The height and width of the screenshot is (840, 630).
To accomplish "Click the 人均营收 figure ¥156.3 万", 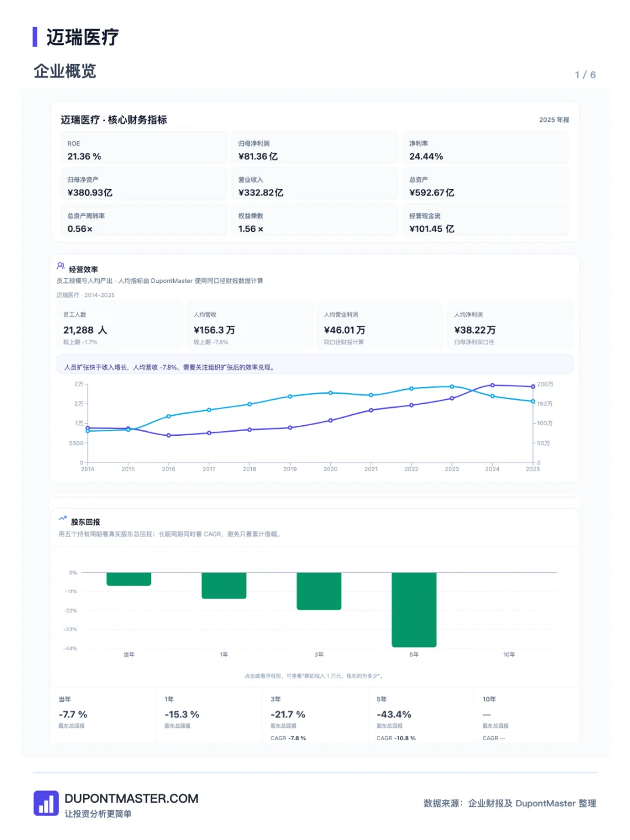I will pyautogui.click(x=214, y=330).
